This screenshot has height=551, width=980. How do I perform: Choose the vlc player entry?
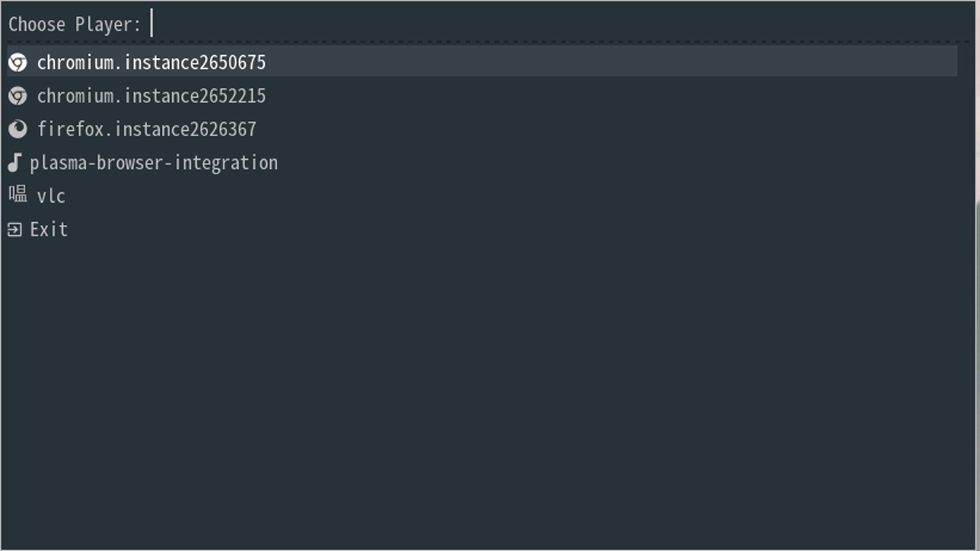click(51, 197)
